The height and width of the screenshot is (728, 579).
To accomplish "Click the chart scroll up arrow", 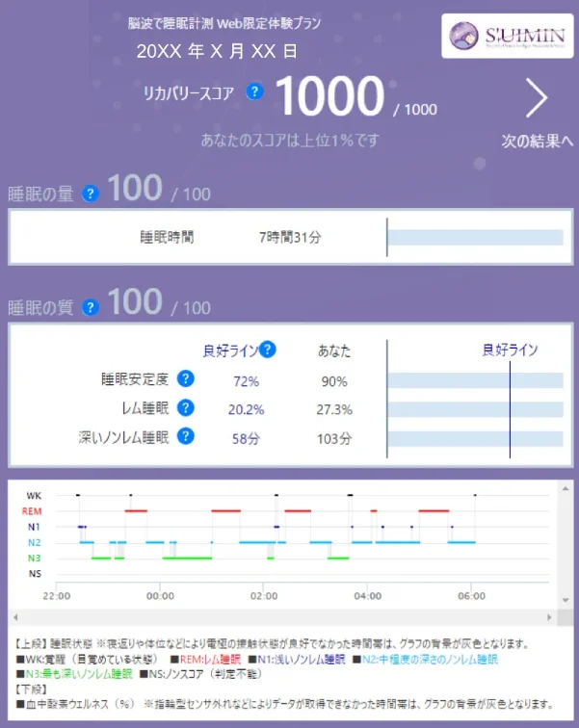I will pyautogui.click(x=566, y=488).
